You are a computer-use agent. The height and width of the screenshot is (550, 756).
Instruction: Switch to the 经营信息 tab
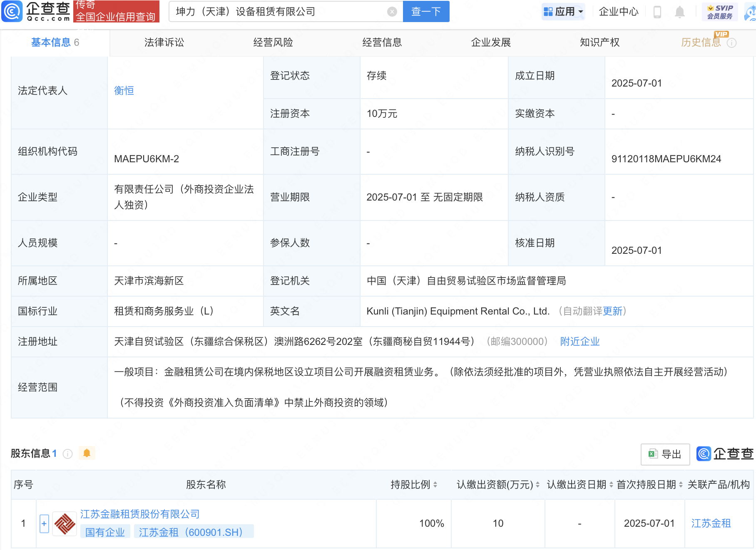(x=382, y=42)
